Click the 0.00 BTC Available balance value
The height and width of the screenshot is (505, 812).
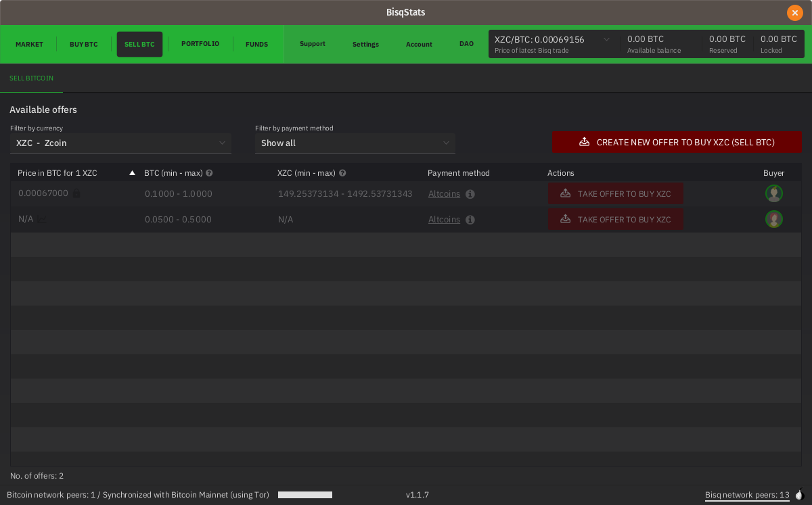(646, 39)
